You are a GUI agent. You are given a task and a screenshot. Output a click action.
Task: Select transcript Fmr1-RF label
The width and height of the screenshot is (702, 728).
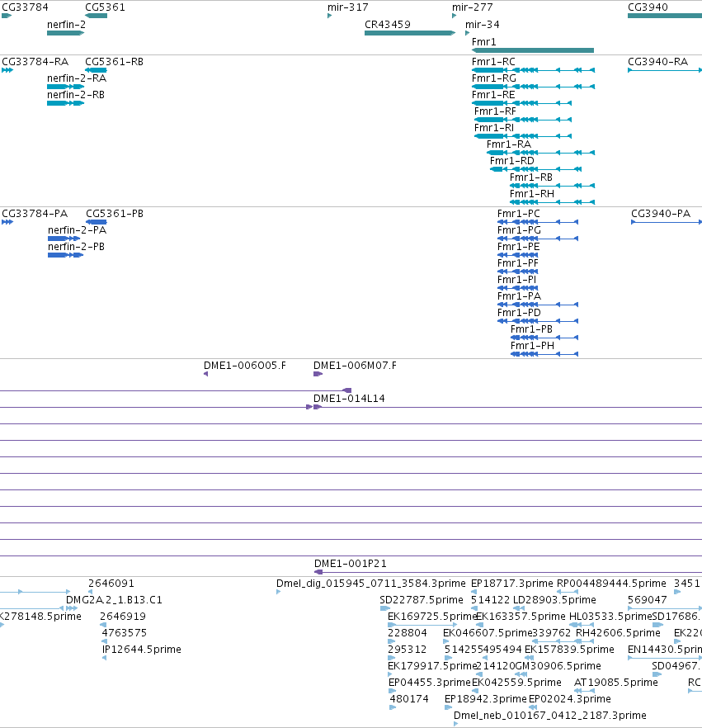pyautogui.click(x=495, y=111)
